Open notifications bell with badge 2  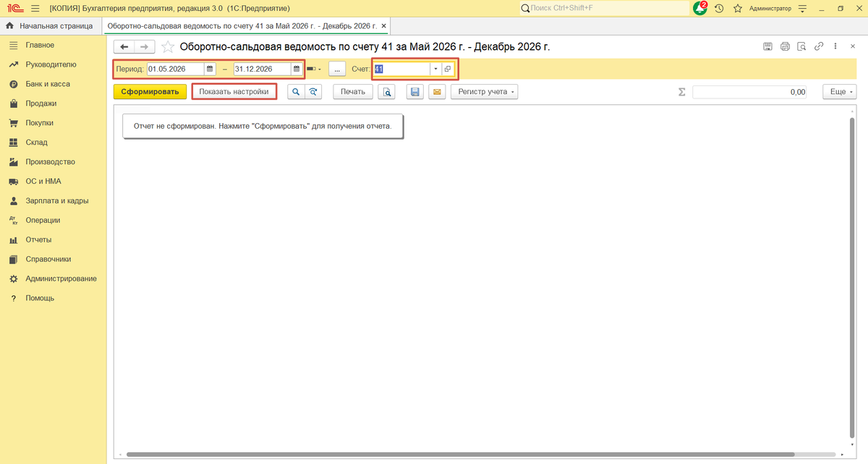click(x=699, y=8)
